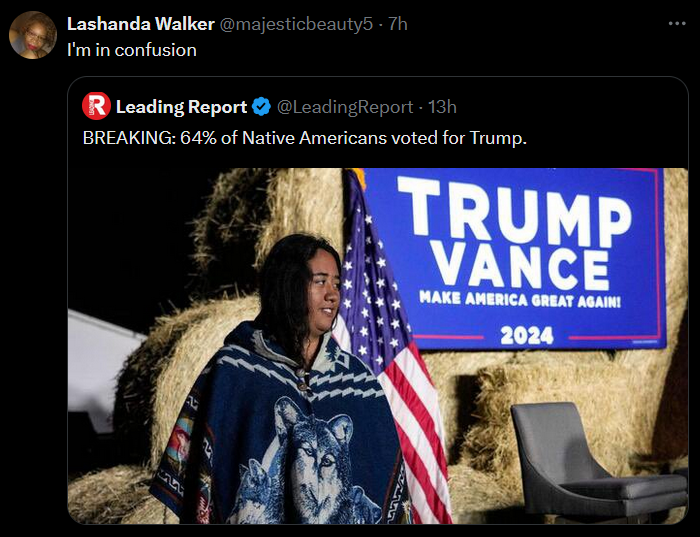Viewport: 700px width, 537px height.
Task: Open Lashanda Walker's display name link
Action: [x=139, y=24]
